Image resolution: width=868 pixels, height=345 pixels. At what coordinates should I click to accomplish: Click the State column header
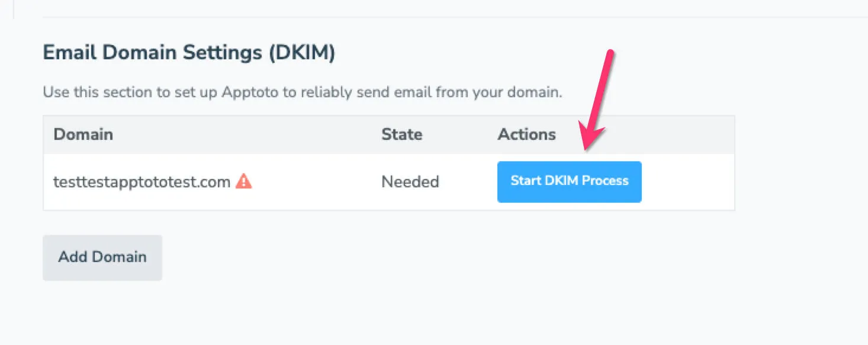pos(401,134)
